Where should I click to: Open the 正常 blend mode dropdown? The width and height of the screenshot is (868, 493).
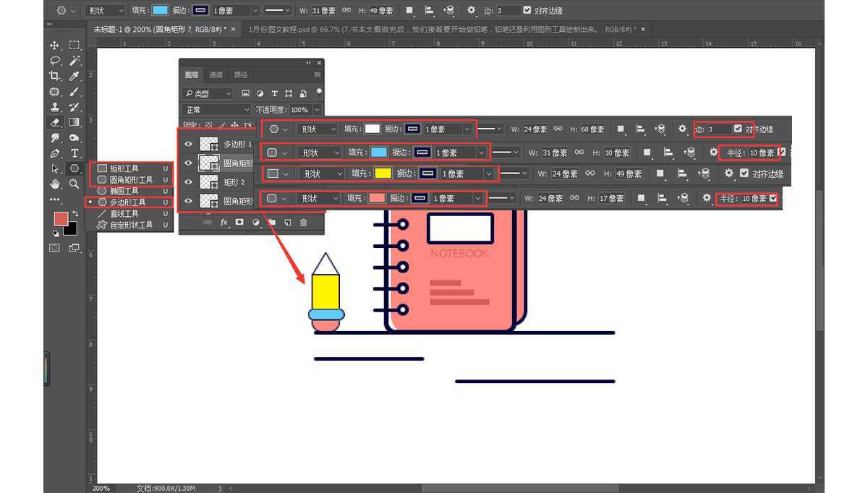coord(216,110)
